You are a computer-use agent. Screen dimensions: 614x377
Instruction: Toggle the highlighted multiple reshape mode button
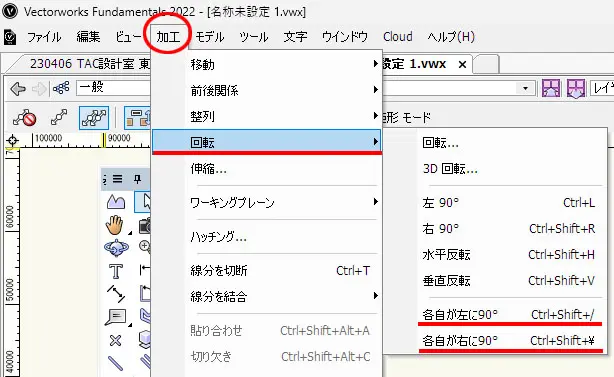coord(94,117)
